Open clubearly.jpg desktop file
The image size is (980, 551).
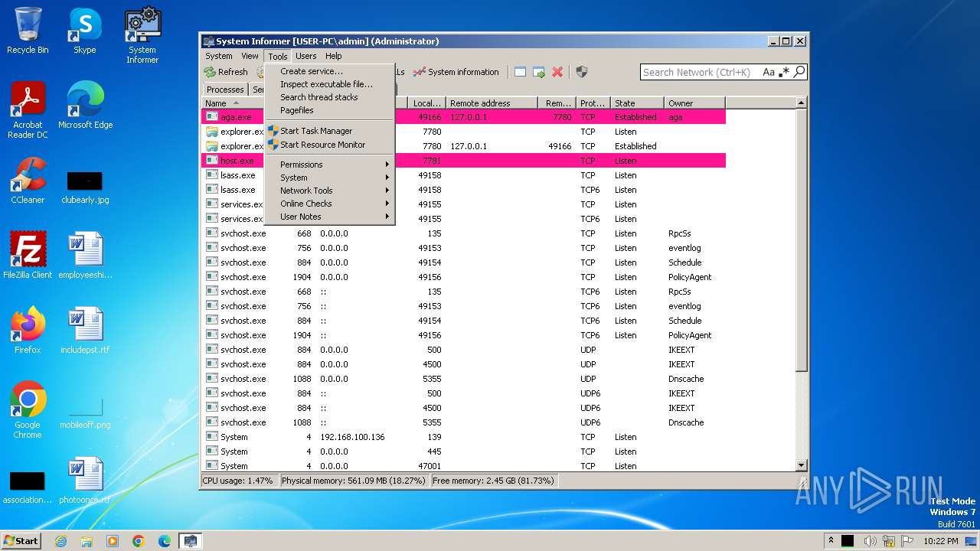coord(85,187)
